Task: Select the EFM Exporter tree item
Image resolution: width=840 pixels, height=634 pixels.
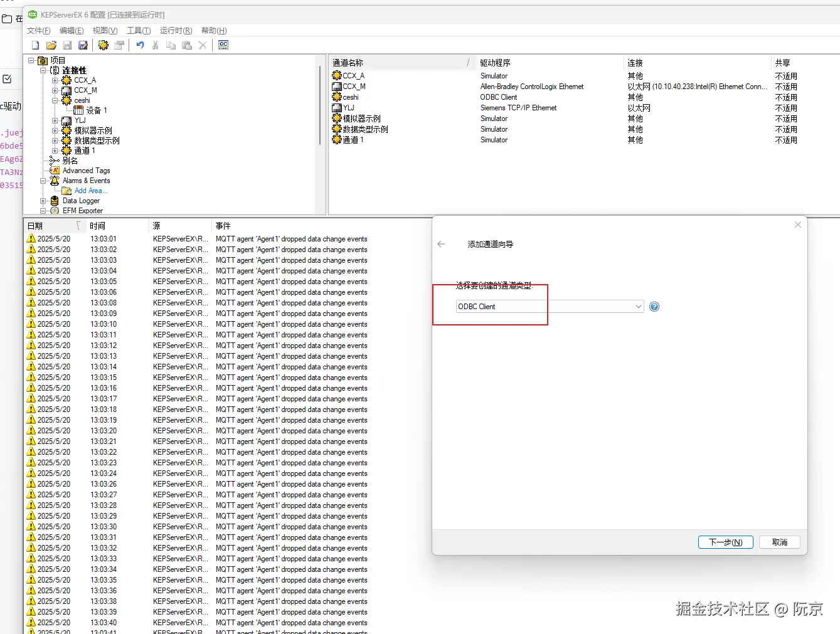Action: [x=83, y=211]
